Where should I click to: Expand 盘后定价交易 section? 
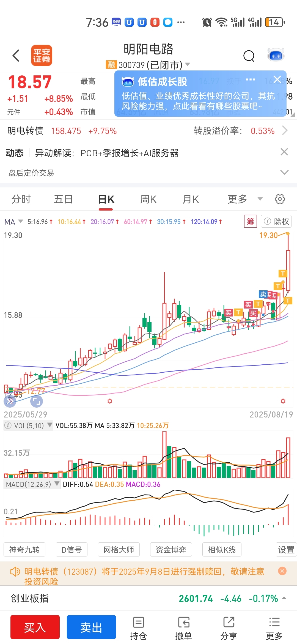284,172
